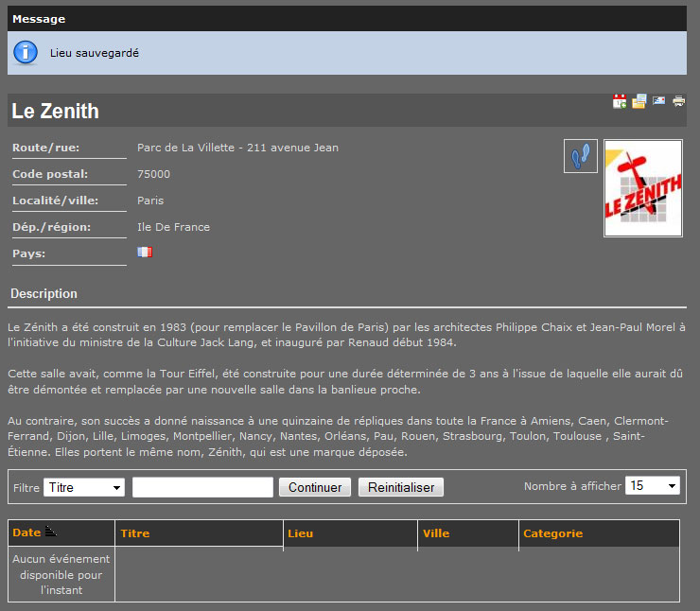The image size is (700, 611).
Task: Open the Nombre à afficher dropdown
Action: pyautogui.click(x=653, y=485)
